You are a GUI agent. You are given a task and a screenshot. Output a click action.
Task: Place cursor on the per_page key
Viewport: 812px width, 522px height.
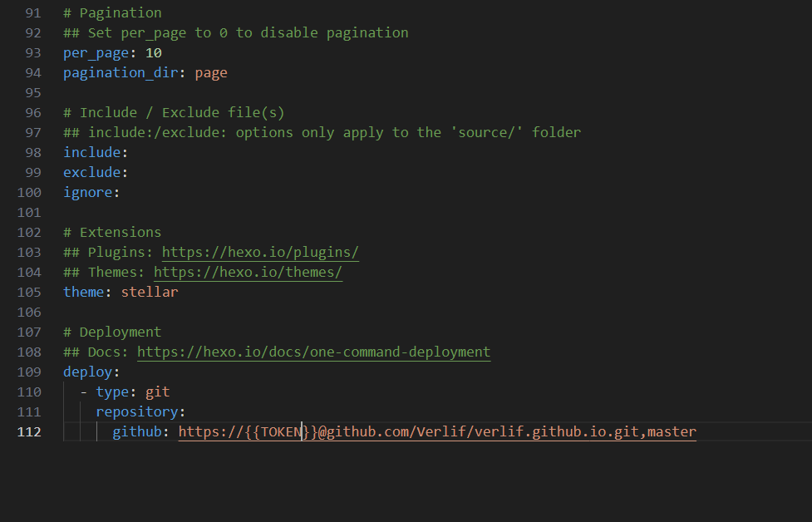[96, 52]
